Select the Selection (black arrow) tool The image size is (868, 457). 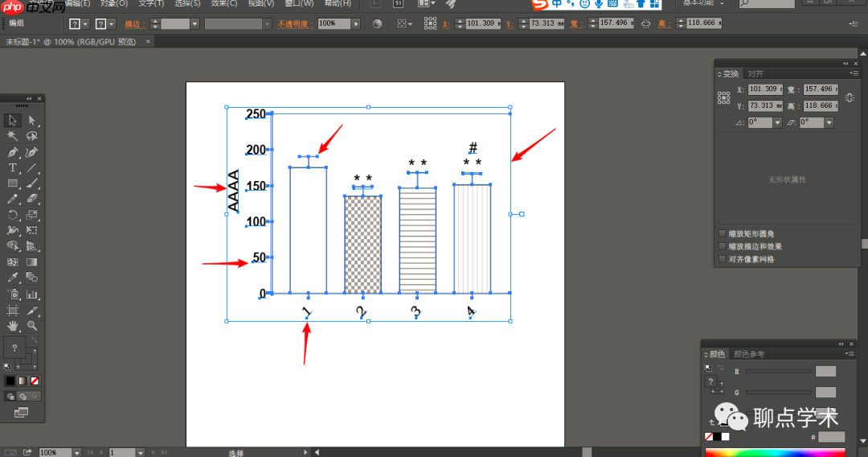tap(13, 120)
